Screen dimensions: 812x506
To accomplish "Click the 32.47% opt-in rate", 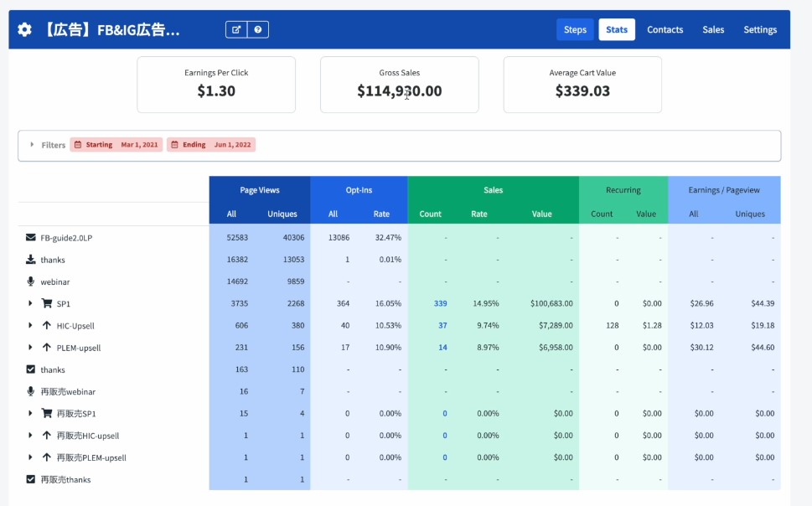I will (x=388, y=237).
